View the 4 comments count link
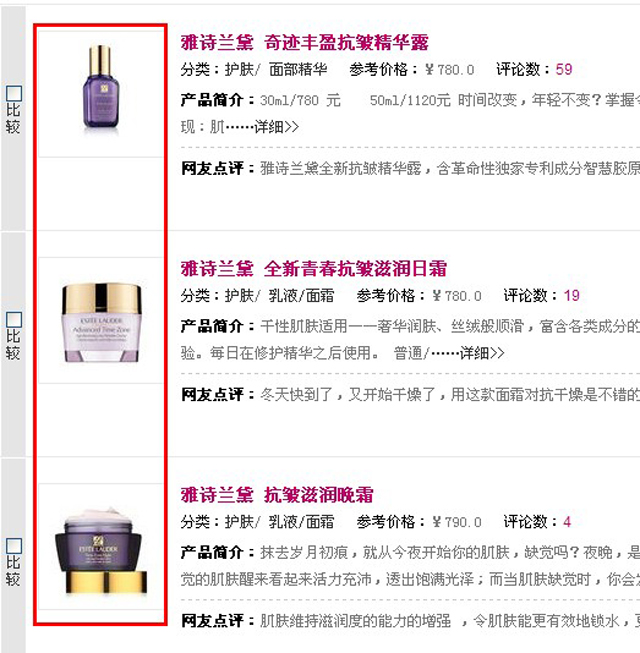This screenshot has height=653, width=640. 567,522
